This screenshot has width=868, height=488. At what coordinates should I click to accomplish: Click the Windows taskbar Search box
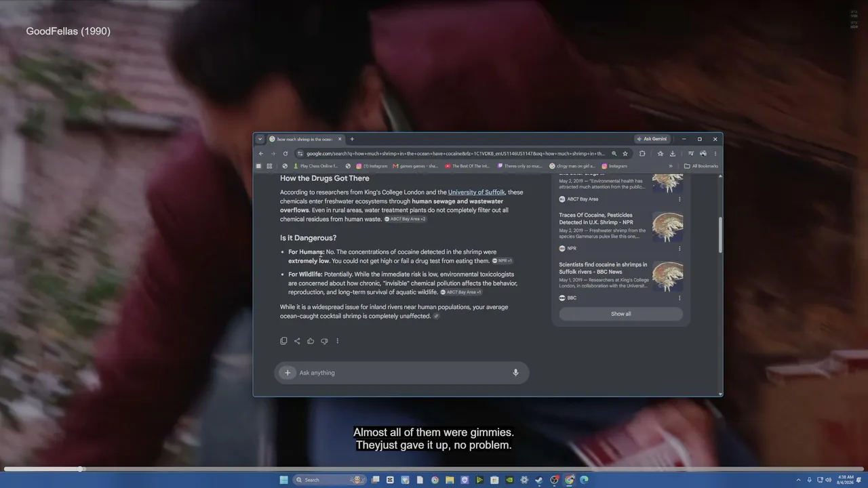click(329, 480)
